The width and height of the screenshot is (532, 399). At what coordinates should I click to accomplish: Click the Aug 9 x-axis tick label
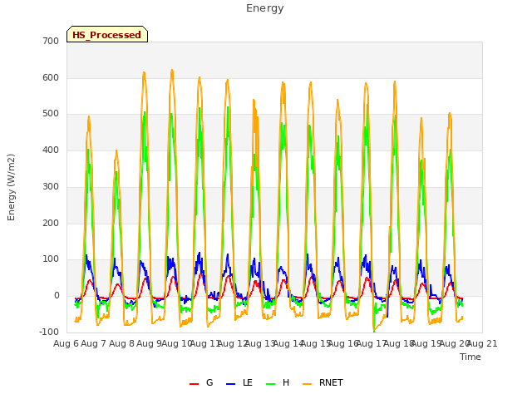(x=149, y=343)
